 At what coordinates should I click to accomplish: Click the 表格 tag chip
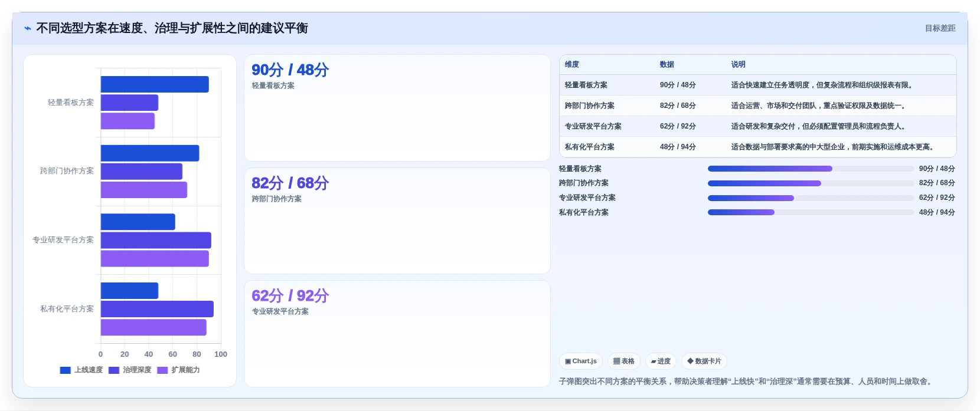point(624,361)
